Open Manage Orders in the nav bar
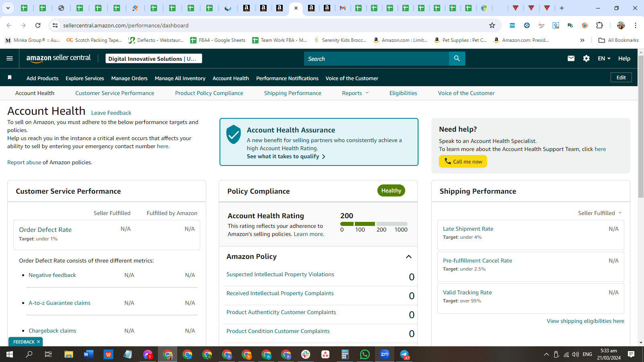644x362 pixels. pyautogui.click(x=129, y=79)
